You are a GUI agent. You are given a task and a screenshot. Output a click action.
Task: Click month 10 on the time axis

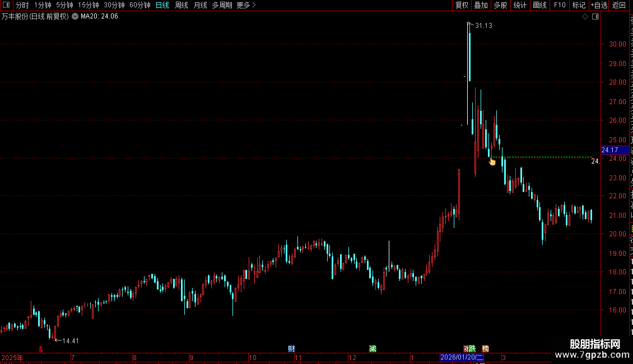252,357
